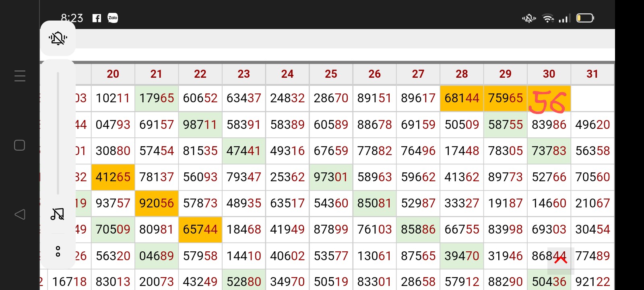The image size is (644, 290).
Task: Open volume panel three-dot options
Action: (x=58, y=252)
